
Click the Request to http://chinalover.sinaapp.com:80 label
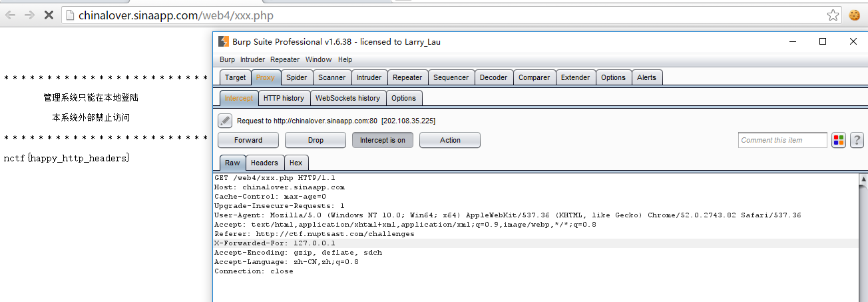pyautogui.click(x=336, y=121)
